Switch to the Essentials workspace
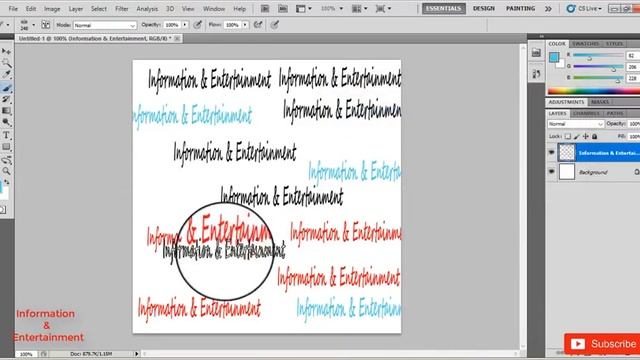The image size is (640, 360). pyautogui.click(x=444, y=8)
